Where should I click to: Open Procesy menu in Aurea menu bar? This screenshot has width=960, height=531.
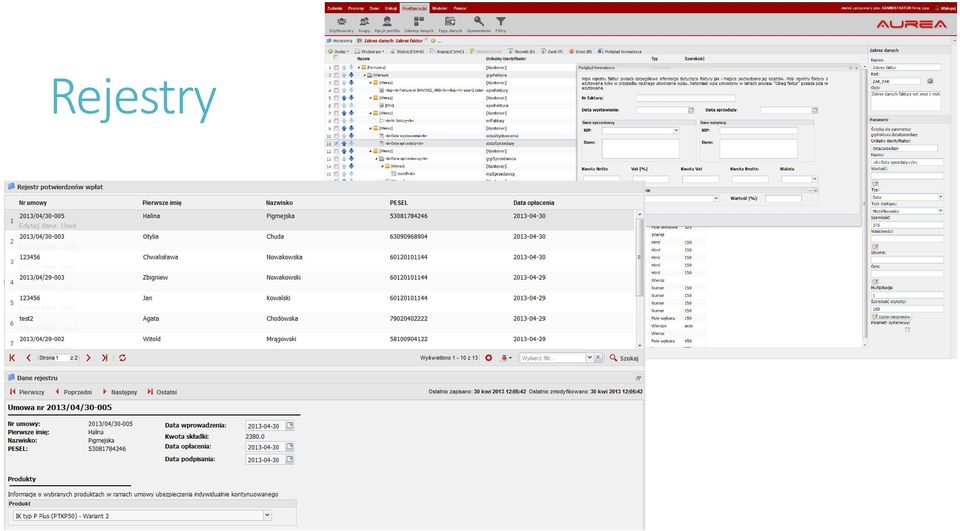(x=356, y=8)
